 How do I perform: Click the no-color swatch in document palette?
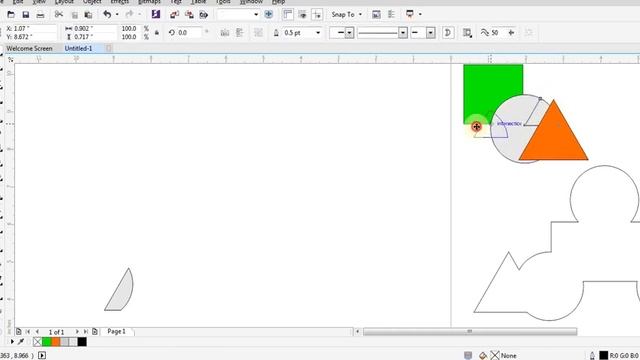coord(38,342)
